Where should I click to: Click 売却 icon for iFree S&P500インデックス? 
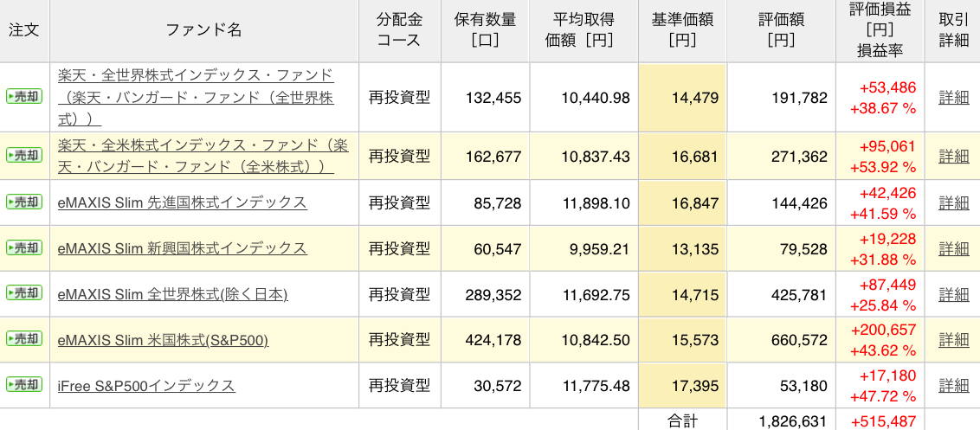[24, 384]
